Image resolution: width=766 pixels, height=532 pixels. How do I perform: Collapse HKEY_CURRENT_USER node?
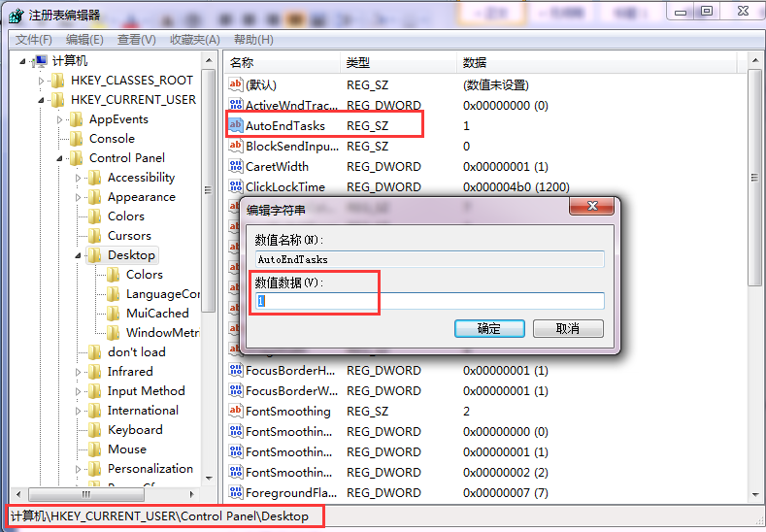pyautogui.click(x=41, y=100)
